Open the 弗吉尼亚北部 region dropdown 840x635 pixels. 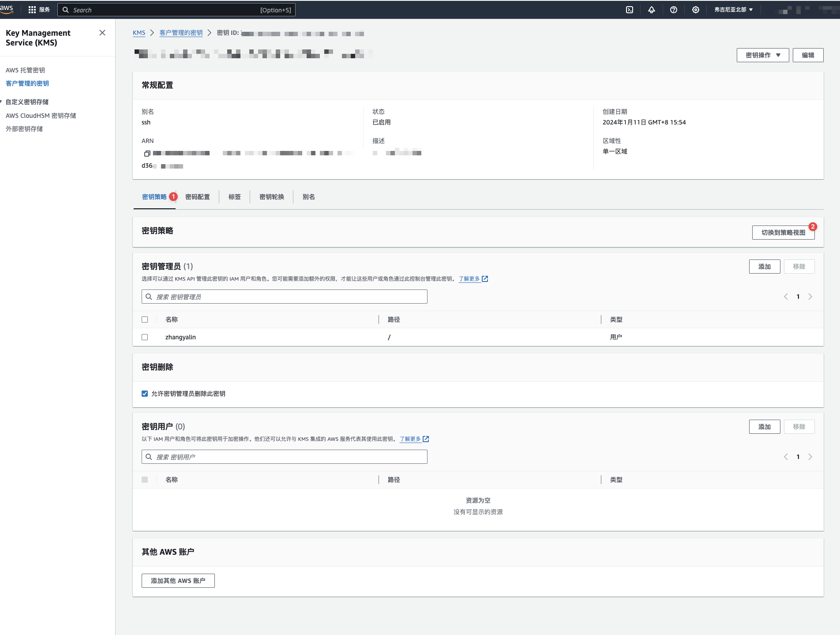734,10
